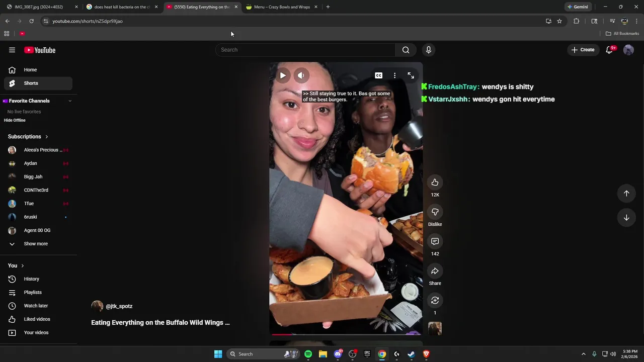Open Your videos in the sidebar

pos(38,333)
